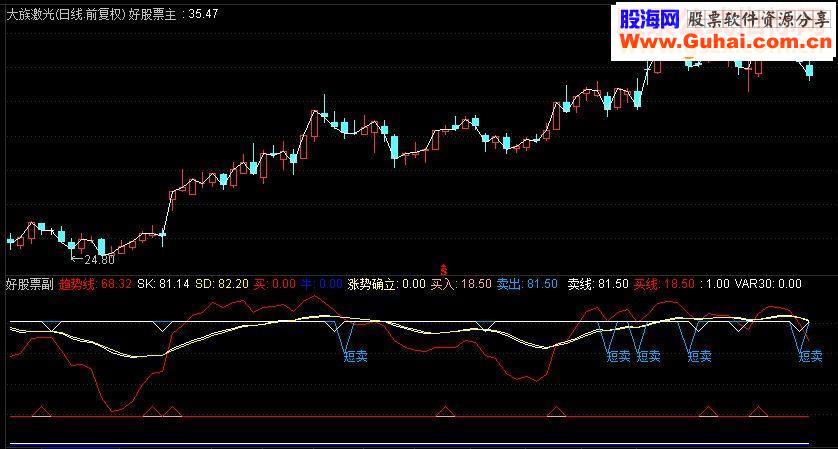Click the 买入: 18.50 value
The width and height of the screenshot is (838, 449).
coord(461,284)
